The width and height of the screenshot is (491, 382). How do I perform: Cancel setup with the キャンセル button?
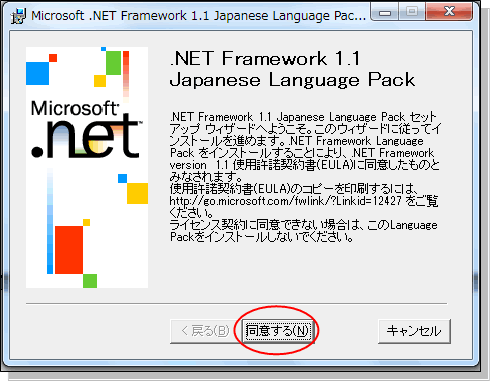coord(414,331)
